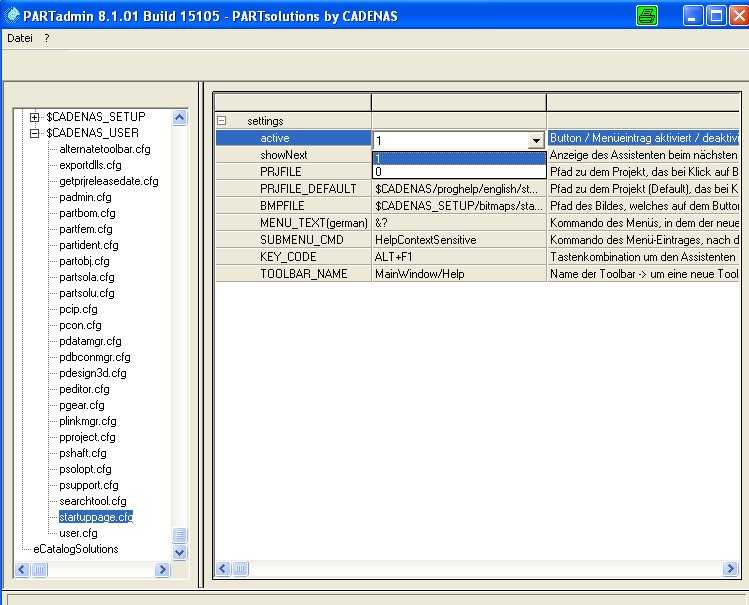Select pcon.cfg in the tree
Image resolution: width=749 pixels, height=605 pixels.
coord(80,325)
